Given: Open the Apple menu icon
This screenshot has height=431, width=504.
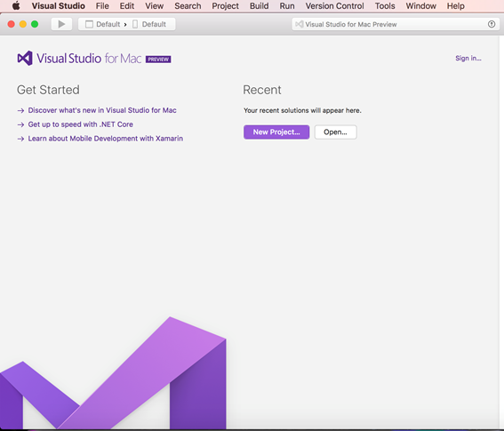Looking at the screenshot, I should (x=16, y=6).
